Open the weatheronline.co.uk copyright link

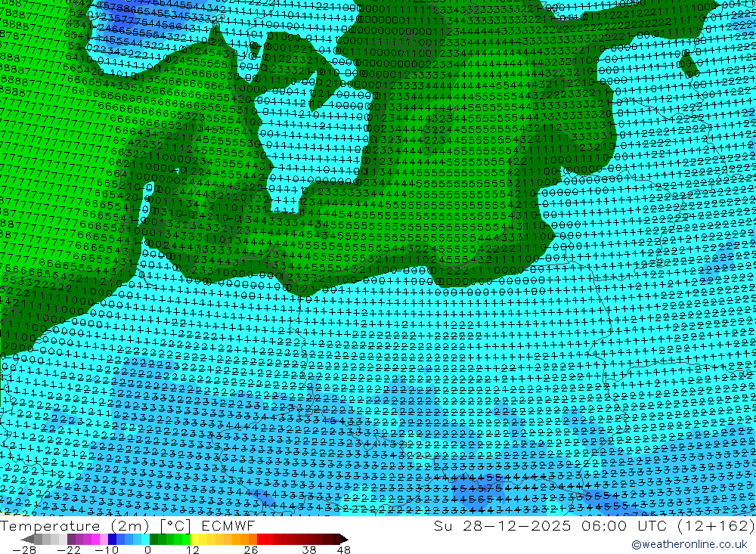click(689, 544)
